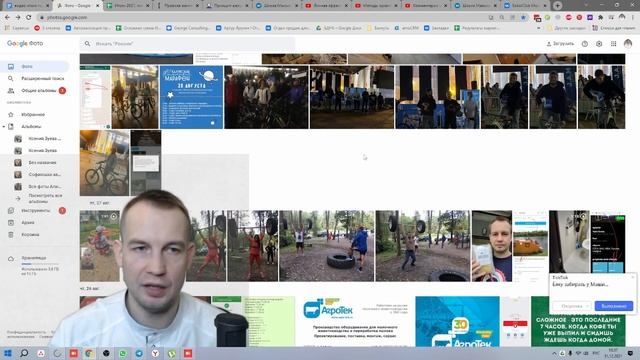Go back in browser
This screenshot has width=640, height=360.
7,18
